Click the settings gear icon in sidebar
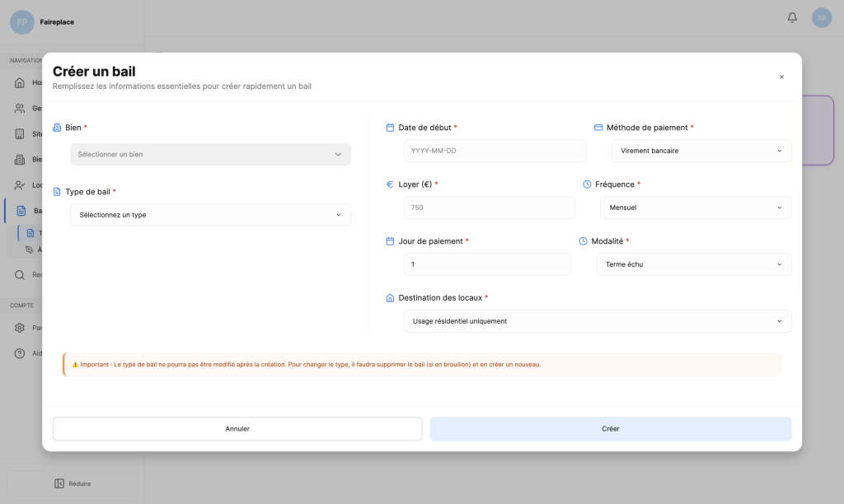Viewport: 844px width, 504px height. (x=20, y=328)
